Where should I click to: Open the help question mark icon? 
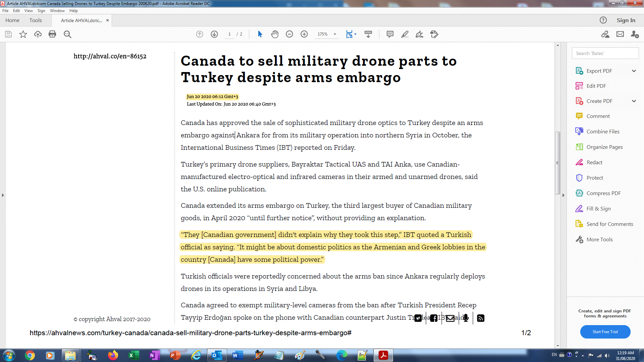603,20
